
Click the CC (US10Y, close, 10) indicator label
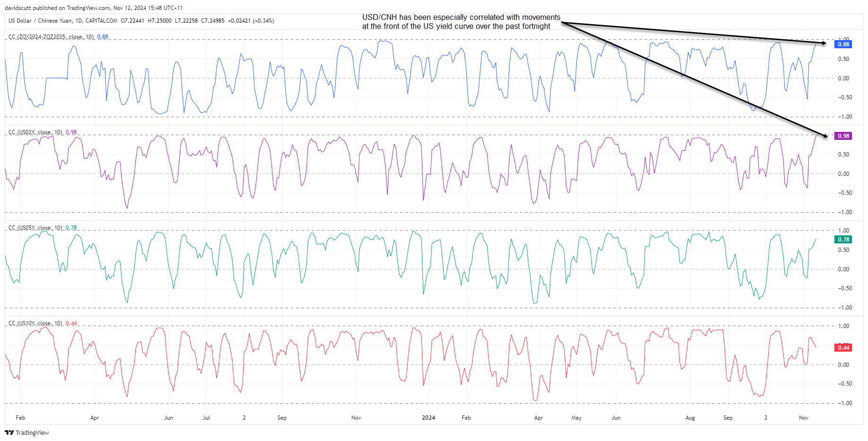pos(35,323)
